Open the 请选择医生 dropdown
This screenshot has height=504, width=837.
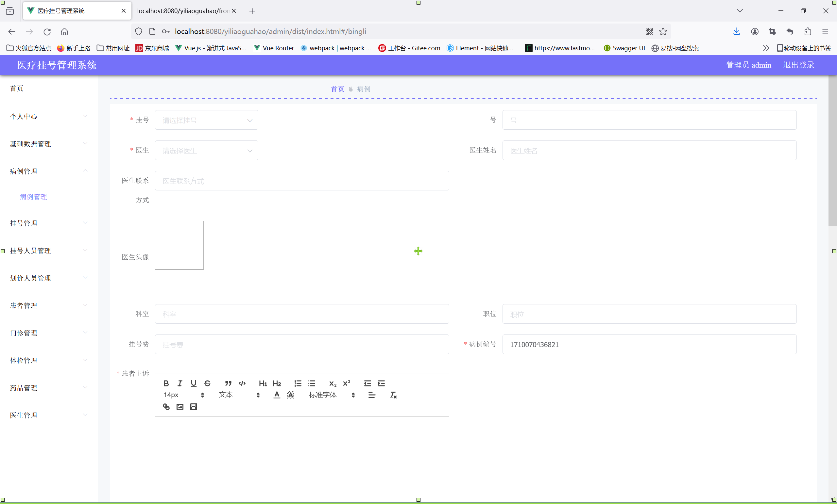coord(206,150)
